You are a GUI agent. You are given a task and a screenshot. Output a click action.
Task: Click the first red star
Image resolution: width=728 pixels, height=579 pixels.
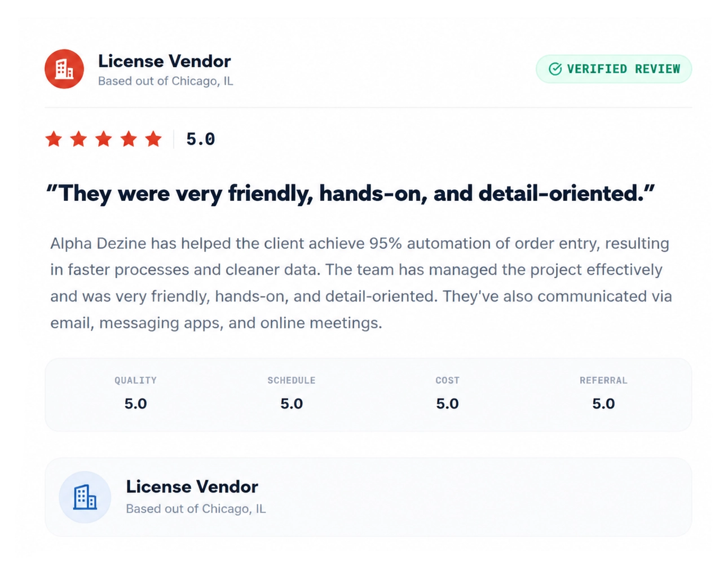point(54,139)
